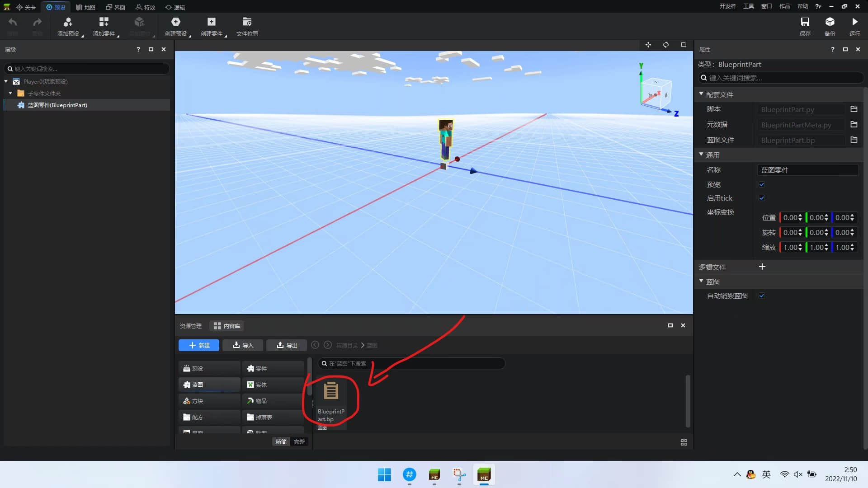Open the 资源管理 tab
Image resolution: width=868 pixels, height=488 pixels.
191,326
